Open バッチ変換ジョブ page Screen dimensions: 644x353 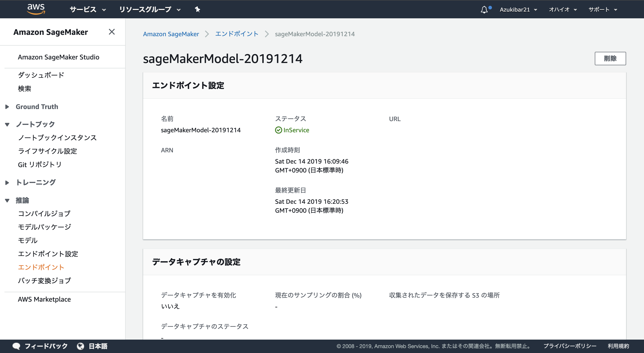(x=44, y=281)
